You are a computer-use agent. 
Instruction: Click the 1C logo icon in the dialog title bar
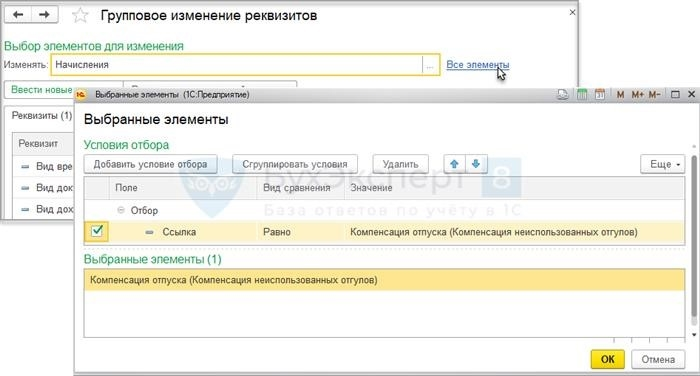pos(81,95)
